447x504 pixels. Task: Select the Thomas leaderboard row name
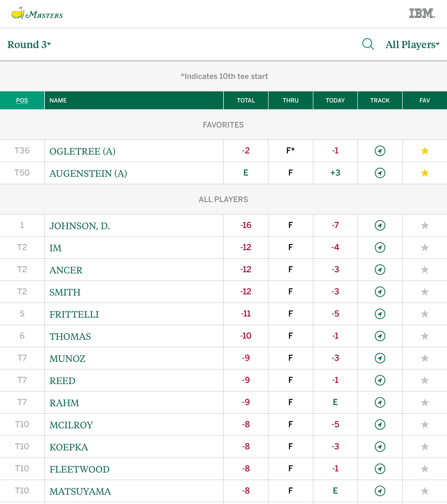click(x=70, y=337)
